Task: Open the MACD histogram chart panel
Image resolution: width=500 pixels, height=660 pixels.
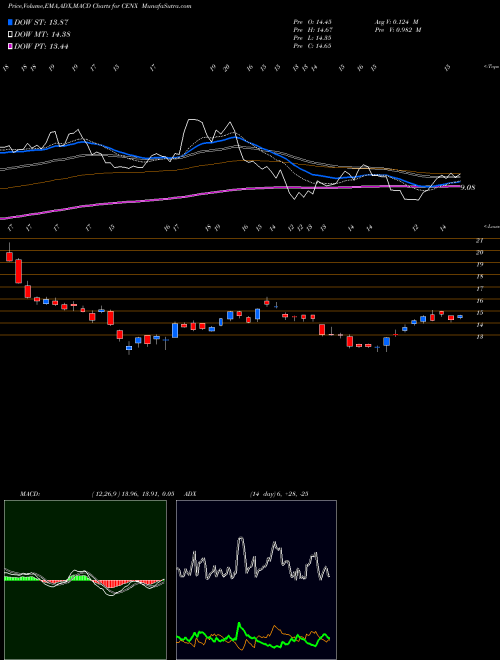Action: [x=85, y=580]
